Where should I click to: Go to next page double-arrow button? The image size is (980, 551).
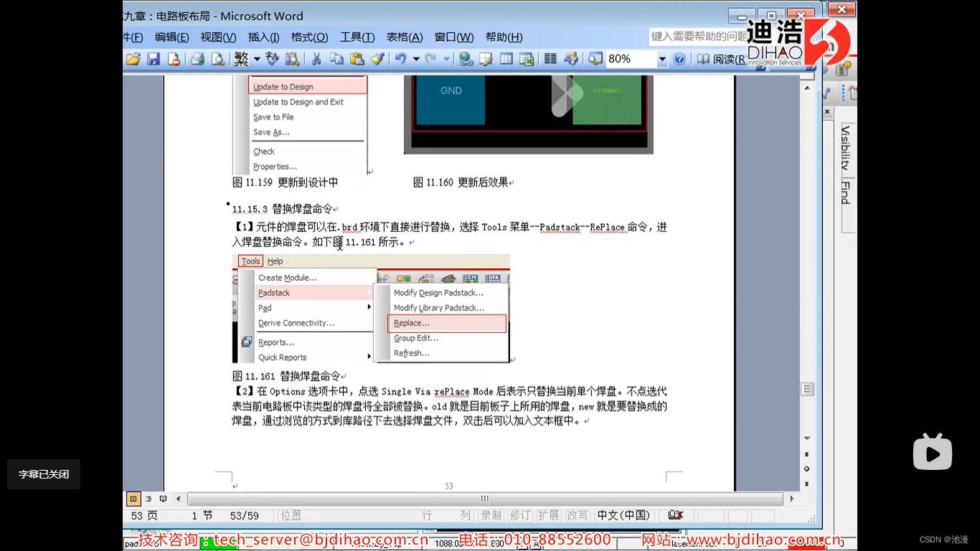point(807,484)
